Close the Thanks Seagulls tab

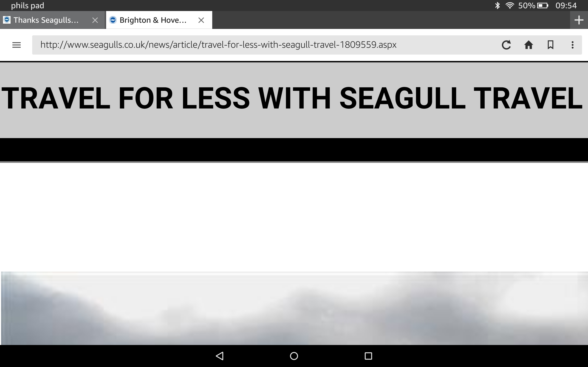[x=95, y=20]
